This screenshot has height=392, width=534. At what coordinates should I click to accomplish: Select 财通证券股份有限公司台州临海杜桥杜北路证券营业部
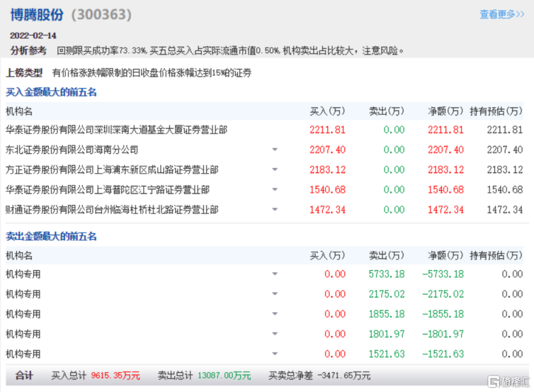point(112,210)
